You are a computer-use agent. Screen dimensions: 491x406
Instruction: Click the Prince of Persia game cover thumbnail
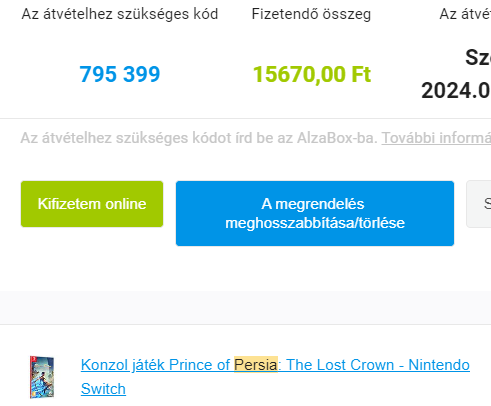(42, 377)
